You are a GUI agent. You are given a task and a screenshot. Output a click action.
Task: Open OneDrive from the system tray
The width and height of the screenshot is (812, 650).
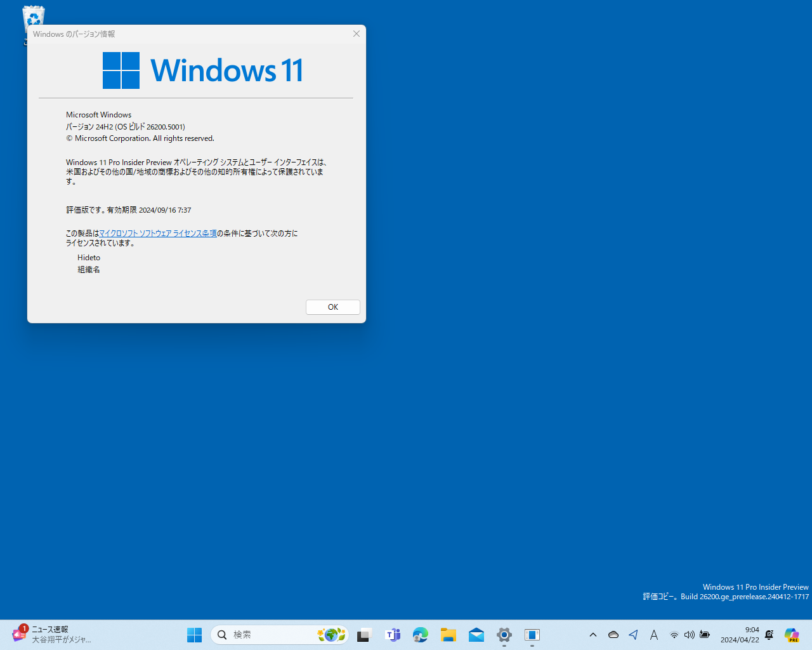[613, 634]
